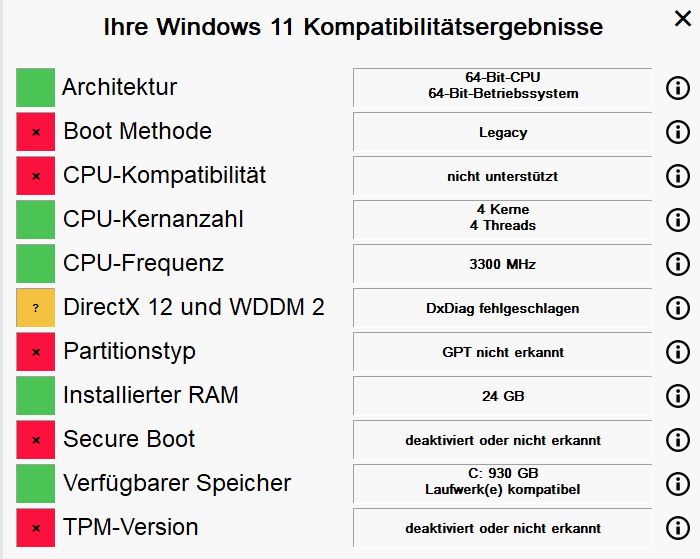Close the Kompatibilitätsergebnisse window
Image resolution: width=700 pixels, height=559 pixels.
point(683,19)
